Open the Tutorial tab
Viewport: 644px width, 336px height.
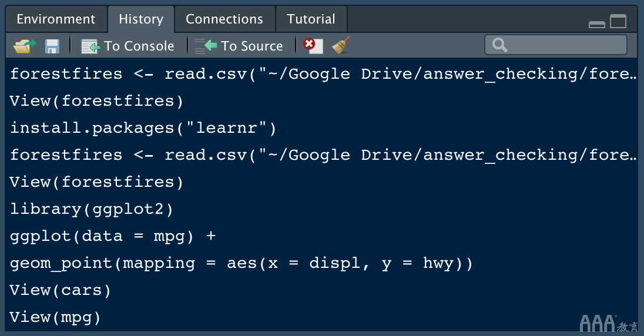pyautogui.click(x=311, y=19)
